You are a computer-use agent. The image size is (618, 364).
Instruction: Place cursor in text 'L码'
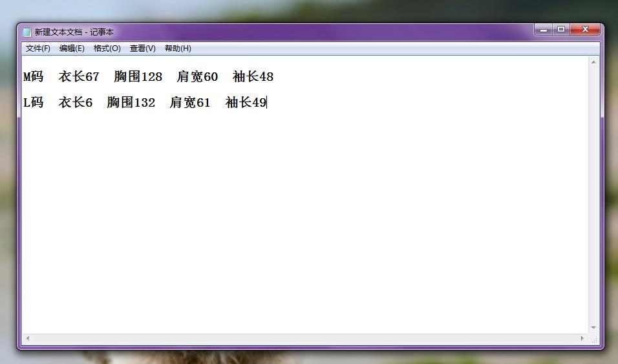click(33, 102)
